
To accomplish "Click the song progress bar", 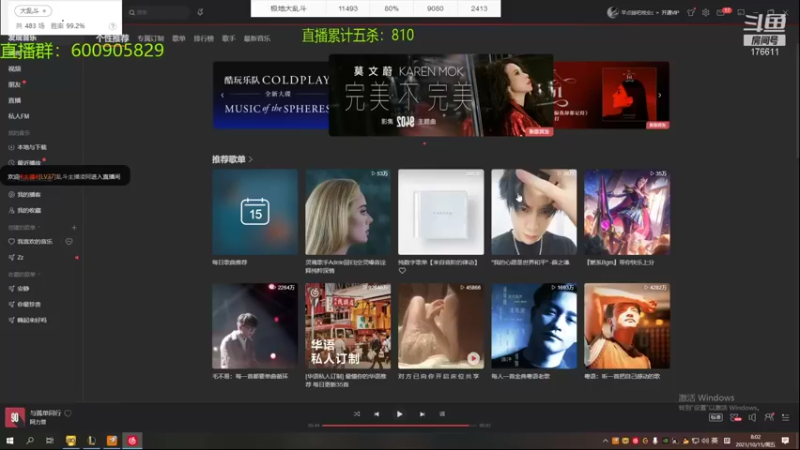I will click(399, 425).
